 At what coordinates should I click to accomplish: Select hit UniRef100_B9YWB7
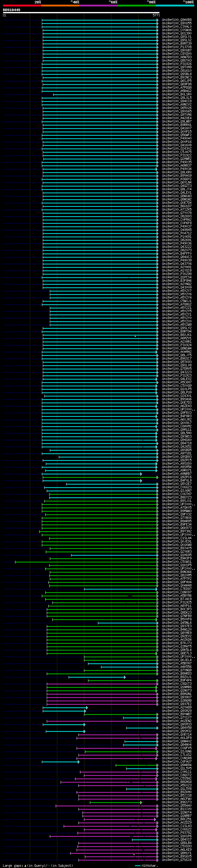(x=177, y=714)
